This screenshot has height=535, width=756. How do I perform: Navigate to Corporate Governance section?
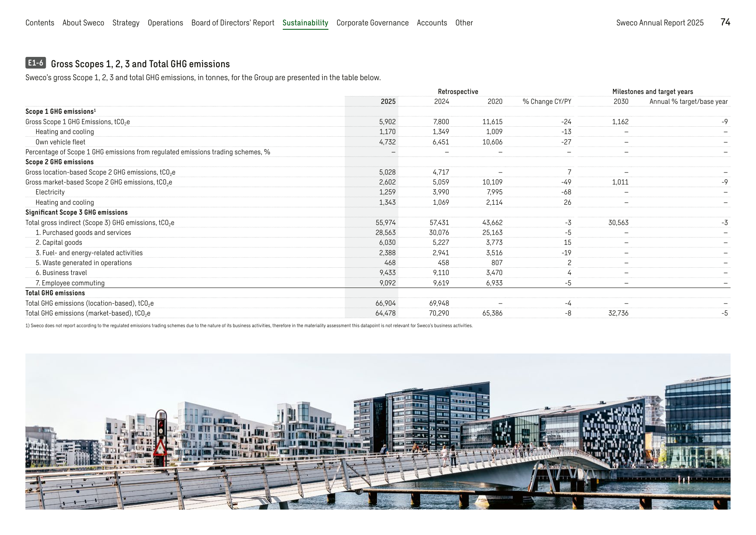tap(372, 23)
